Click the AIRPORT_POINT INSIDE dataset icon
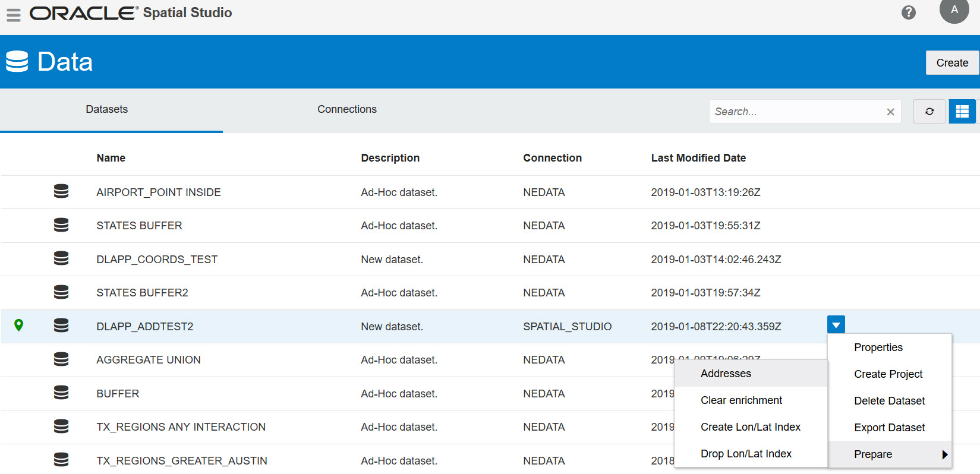The height and width of the screenshot is (474, 980). coord(61,191)
